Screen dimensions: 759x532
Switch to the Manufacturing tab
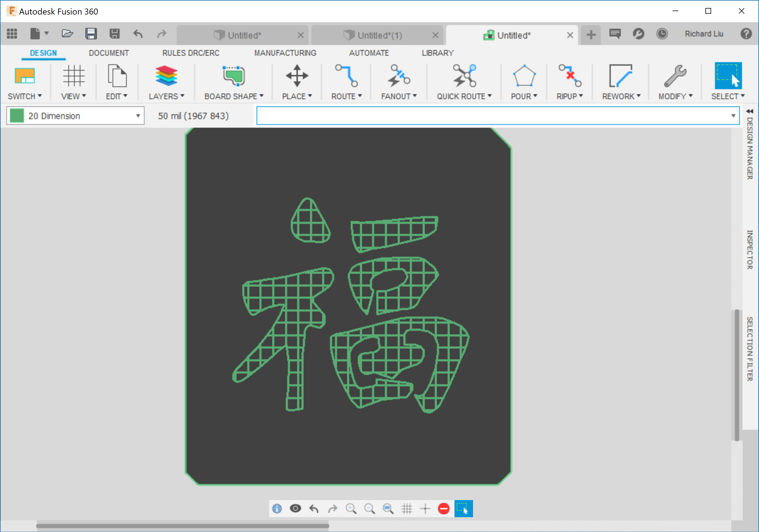(x=285, y=52)
